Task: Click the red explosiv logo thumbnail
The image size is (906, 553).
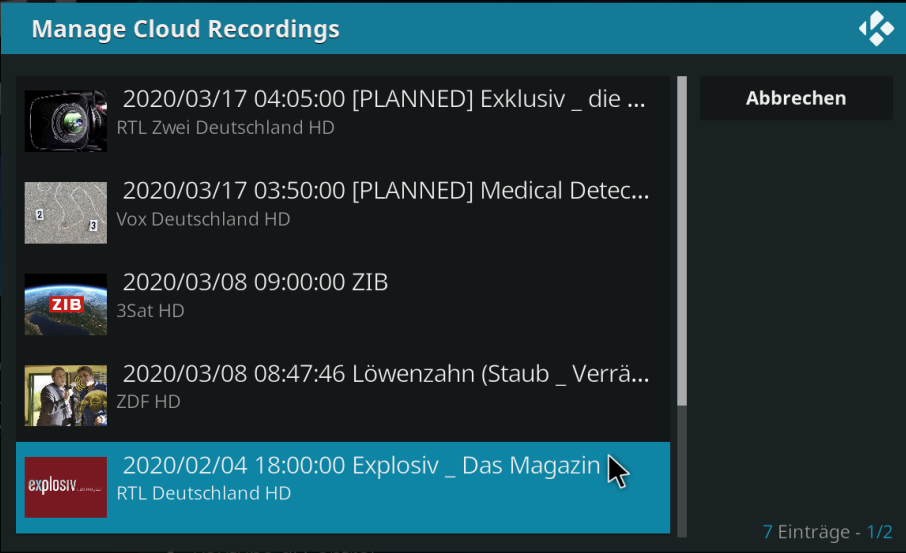Action: (65, 487)
